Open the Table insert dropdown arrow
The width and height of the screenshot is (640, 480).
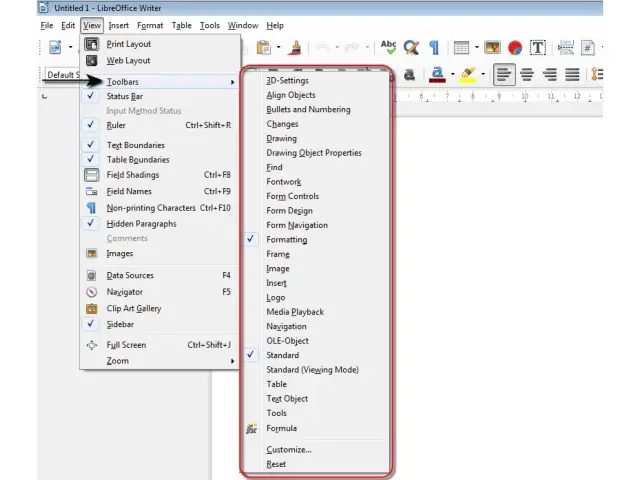(476, 47)
